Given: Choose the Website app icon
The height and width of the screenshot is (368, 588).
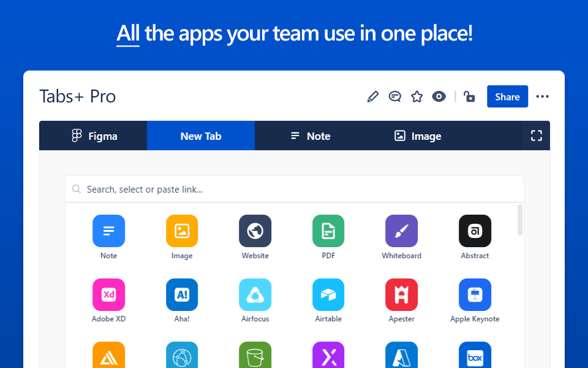Looking at the screenshot, I should [x=255, y=231].
